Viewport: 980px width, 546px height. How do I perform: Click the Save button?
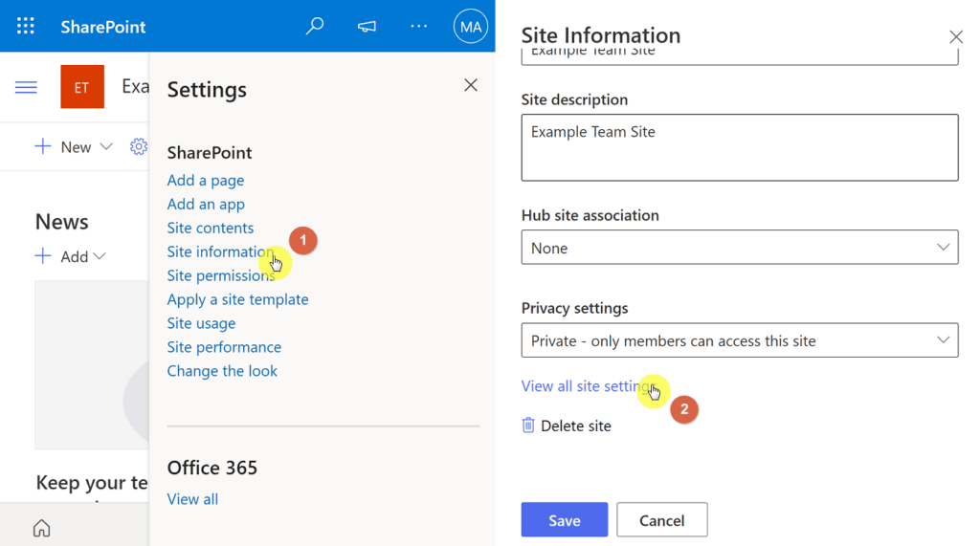[565, 520]
